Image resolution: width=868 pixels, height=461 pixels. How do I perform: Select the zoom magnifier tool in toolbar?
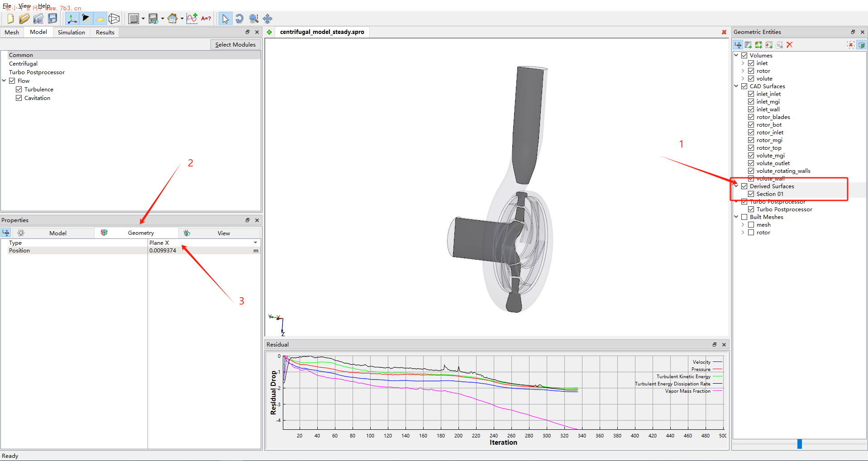[254, 19]
